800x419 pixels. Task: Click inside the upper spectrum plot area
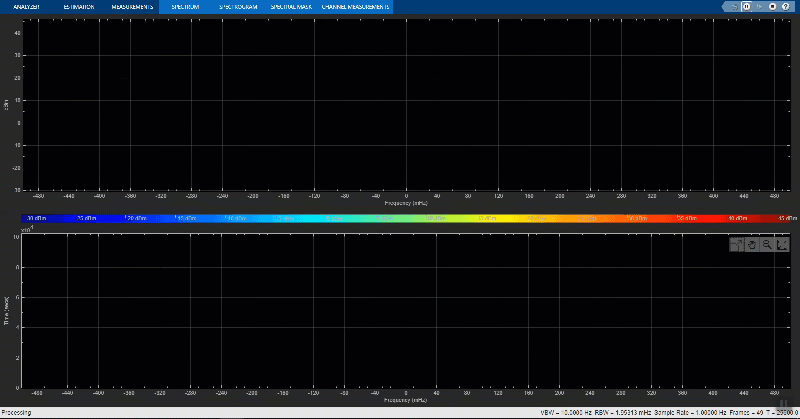click(406, 105)
